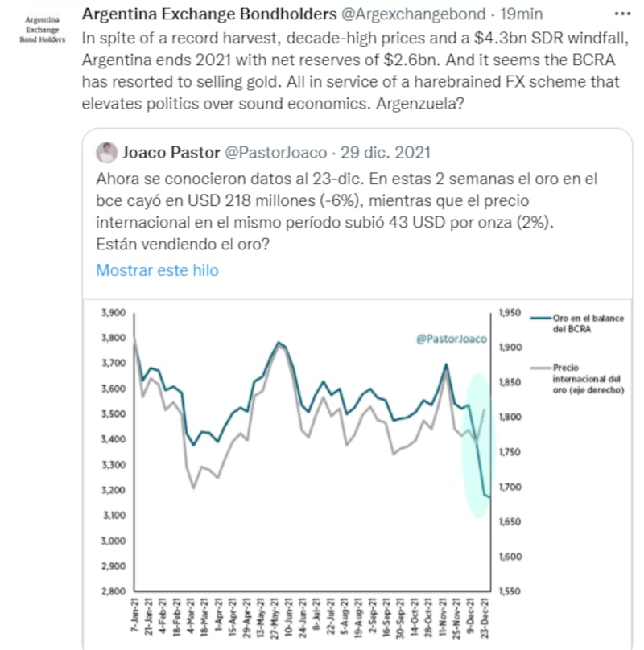The width and height of the screenshot is (644, 650).
Task: Open the tweet via the 19min timestamp
Action: coord(521,14)
